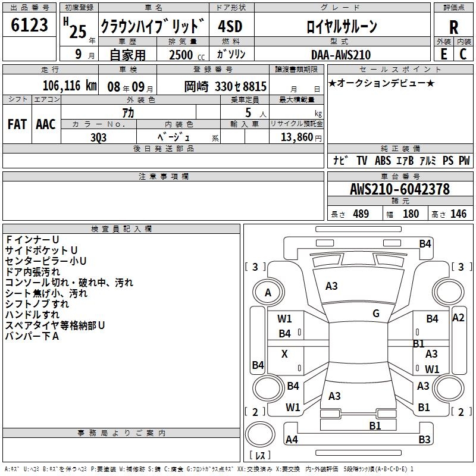
Task: Click the lot number 6123
Action: pyautogui.click(x=30, y=26)
